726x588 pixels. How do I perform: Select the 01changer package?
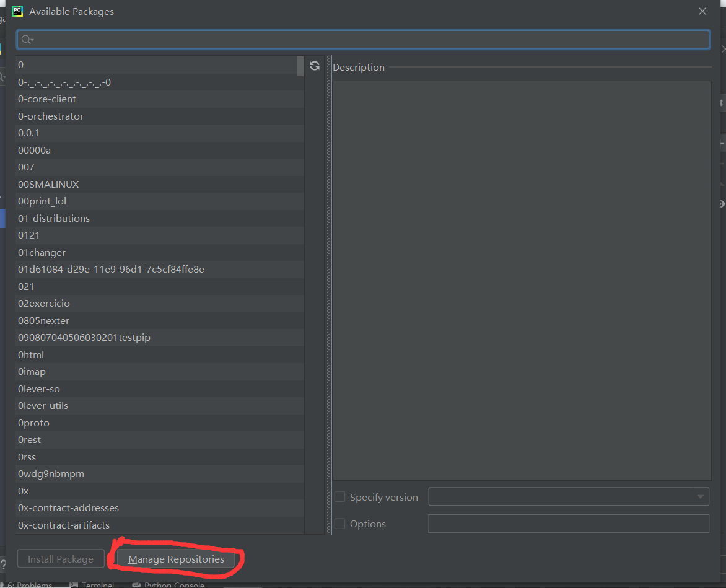tap(160, 252)
